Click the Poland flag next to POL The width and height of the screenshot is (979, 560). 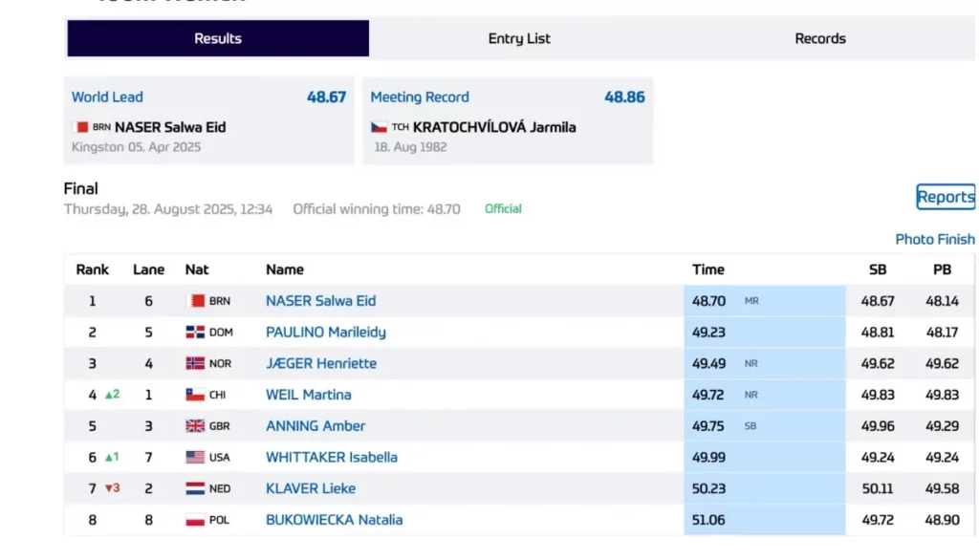pyautogui.click(x=195, y=520)
